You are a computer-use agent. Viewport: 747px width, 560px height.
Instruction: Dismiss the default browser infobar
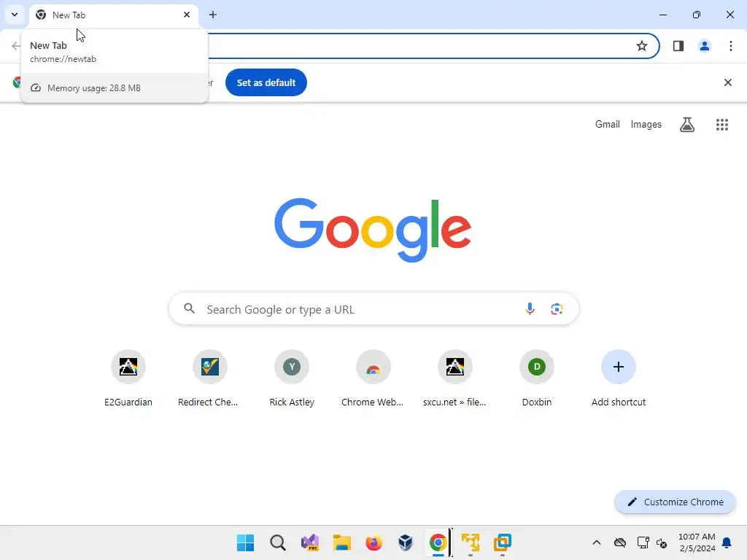(727, 82)
